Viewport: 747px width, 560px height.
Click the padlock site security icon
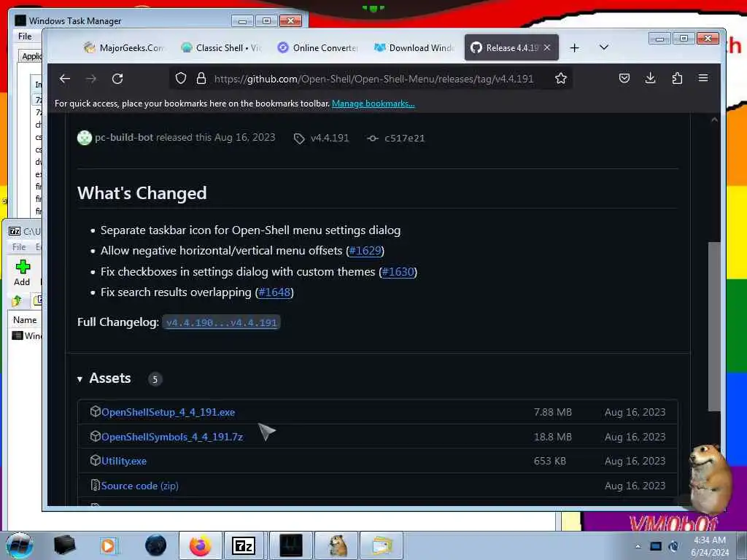[x=201, y=78]
